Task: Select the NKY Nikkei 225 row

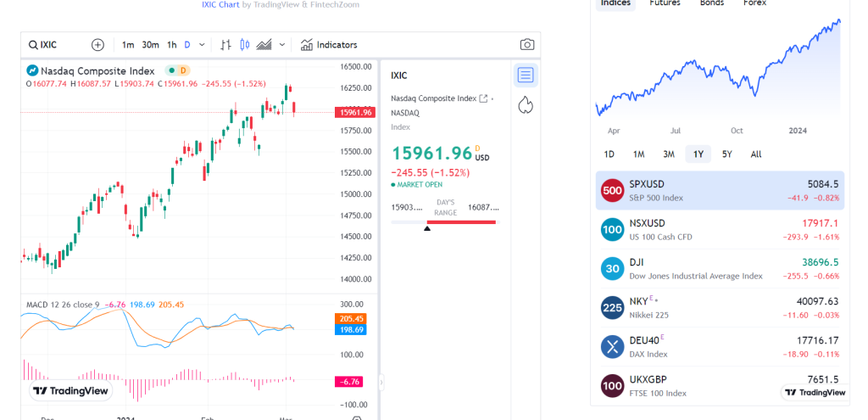Action: (720, 308)
